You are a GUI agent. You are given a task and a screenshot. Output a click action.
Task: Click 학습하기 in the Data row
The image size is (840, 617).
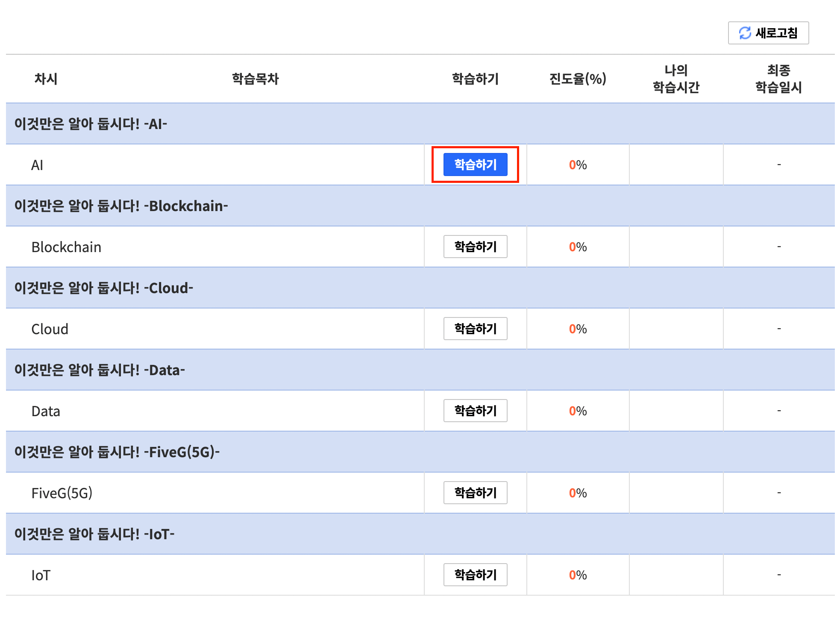pyautogui.click(x=475, y=411)
